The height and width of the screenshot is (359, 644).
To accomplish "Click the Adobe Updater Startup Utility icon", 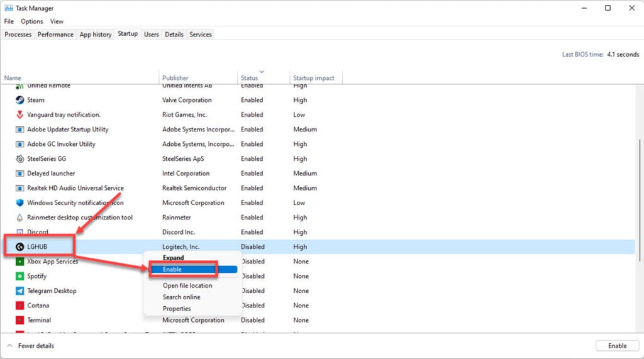I will click(x=19, y=130).
